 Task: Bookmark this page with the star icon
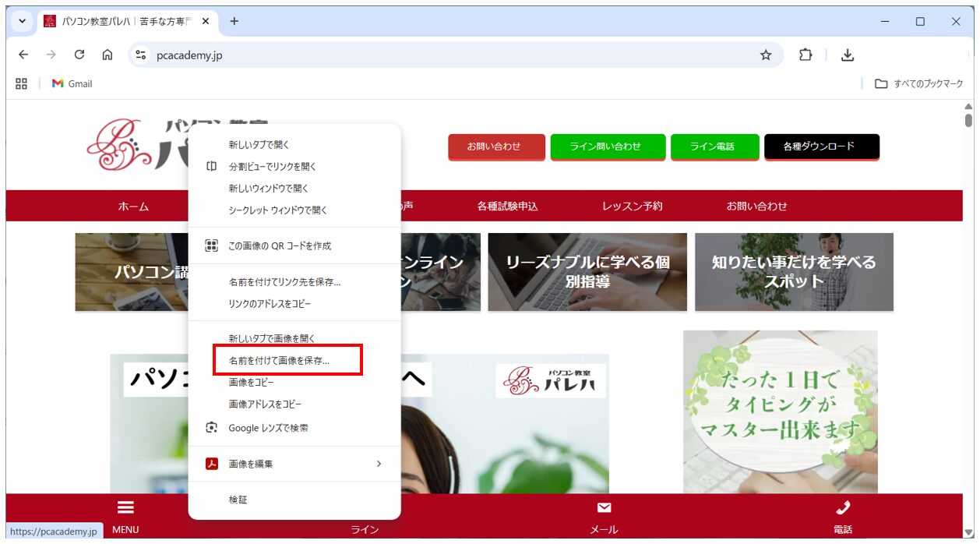pyautogui.click(x=766, y=55)
